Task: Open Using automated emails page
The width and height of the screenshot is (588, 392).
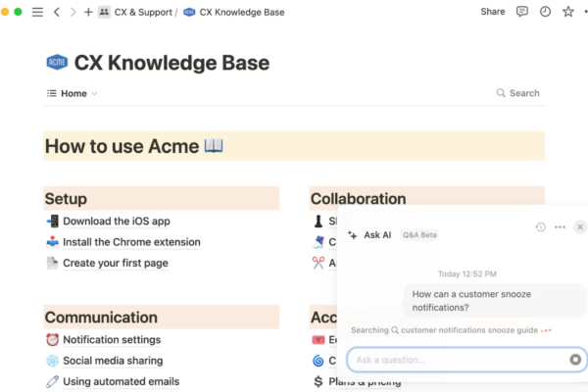Action: pyautogui.click(x=121, y=381)
